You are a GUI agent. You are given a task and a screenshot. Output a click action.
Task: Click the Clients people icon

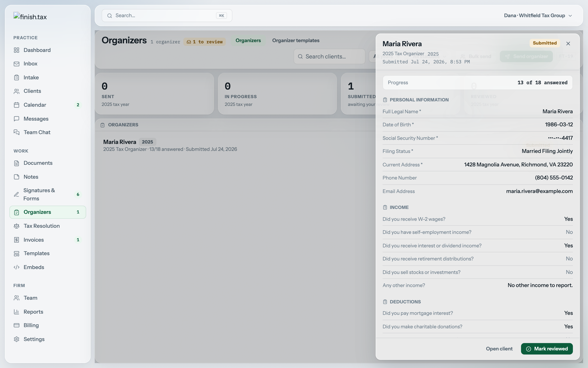(17, 91)
